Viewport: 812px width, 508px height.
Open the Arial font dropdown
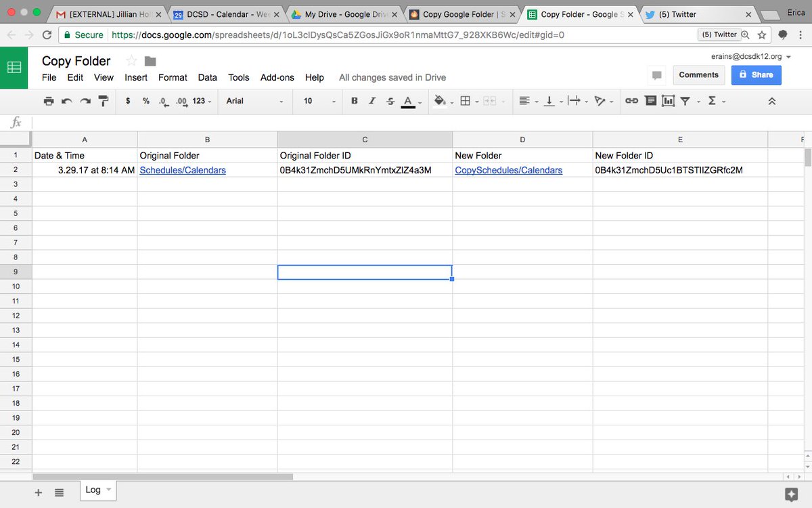point(255,101)
